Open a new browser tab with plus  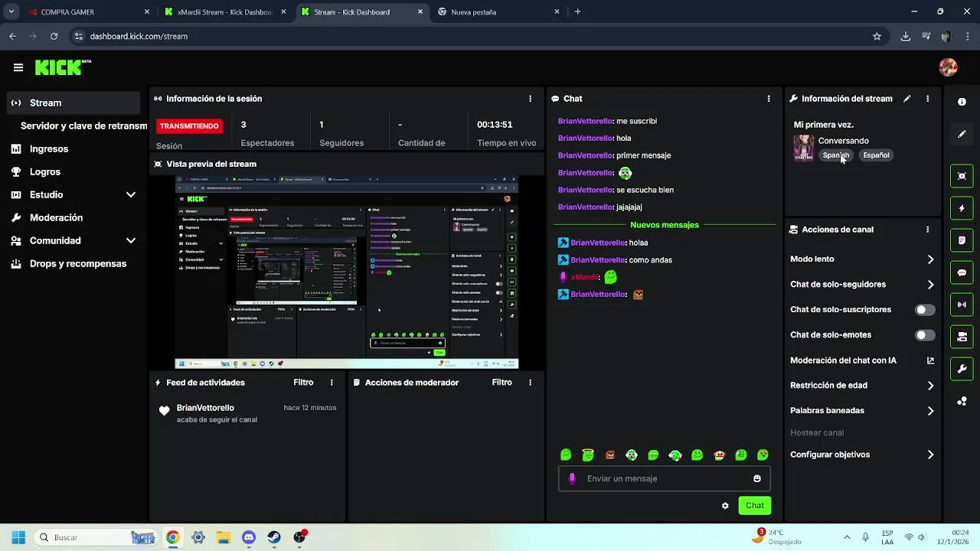[577, 11]
